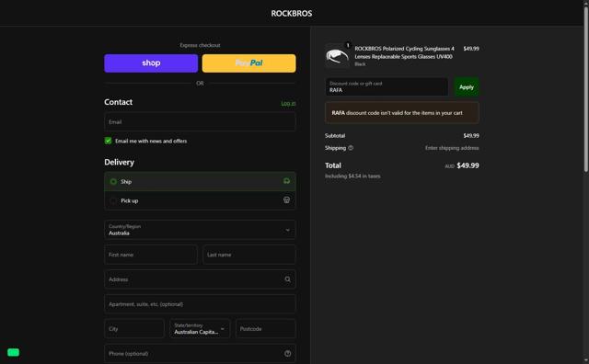Image resolution: width=589 pixels, height=364 pixels.
Task: Focus the Postcode field
Action: 266,329
